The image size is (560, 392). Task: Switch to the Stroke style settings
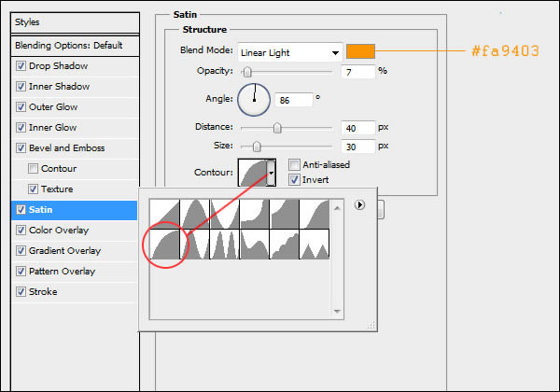pos(43,292)
